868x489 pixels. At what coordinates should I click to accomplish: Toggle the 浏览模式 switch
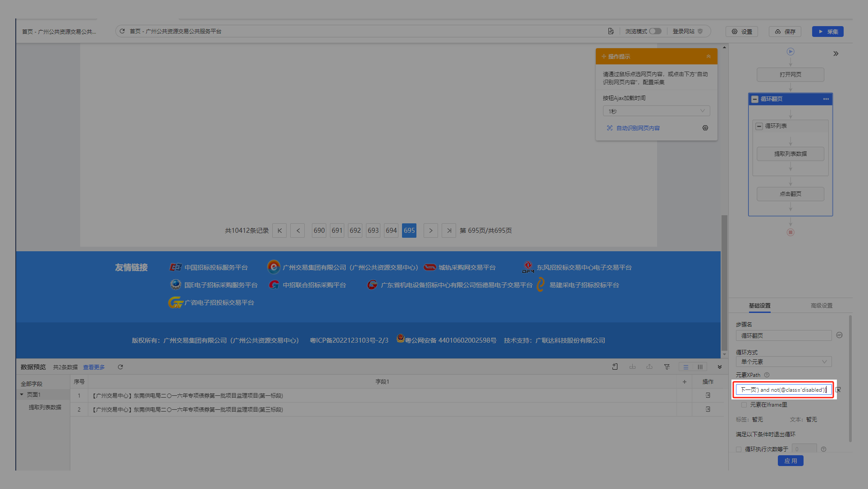point(655,31)
